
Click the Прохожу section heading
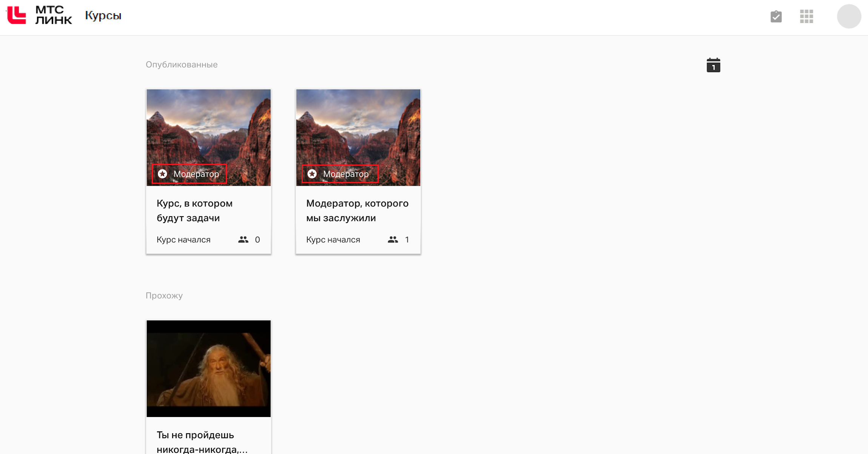point(164,295)
